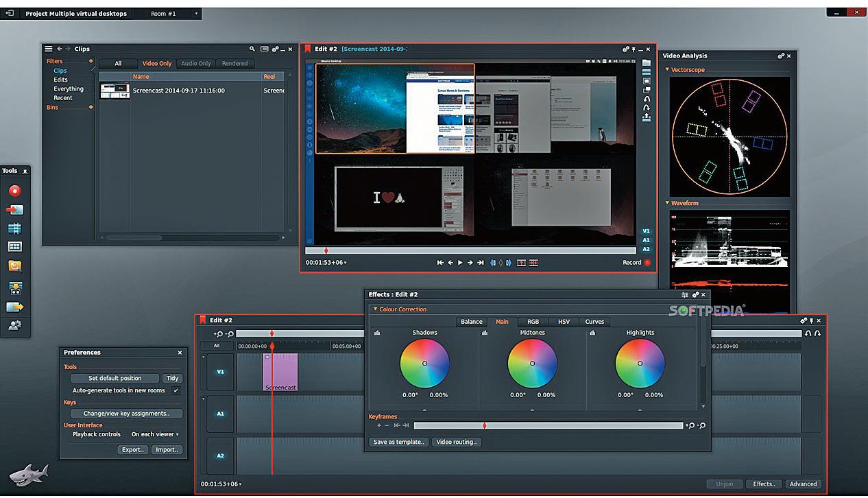Open the bin table tool icon
The width and height of the screenshot is (868, 498).
14,247
